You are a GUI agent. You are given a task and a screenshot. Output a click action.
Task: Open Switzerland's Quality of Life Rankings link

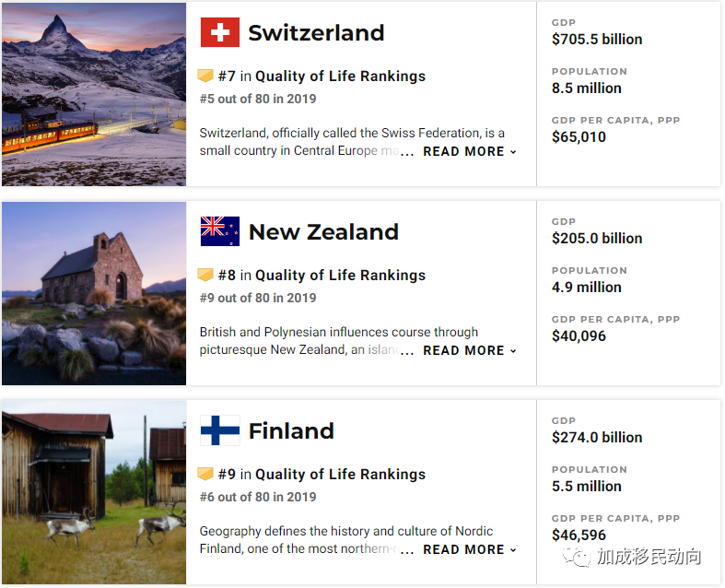[x=340, y=76]
